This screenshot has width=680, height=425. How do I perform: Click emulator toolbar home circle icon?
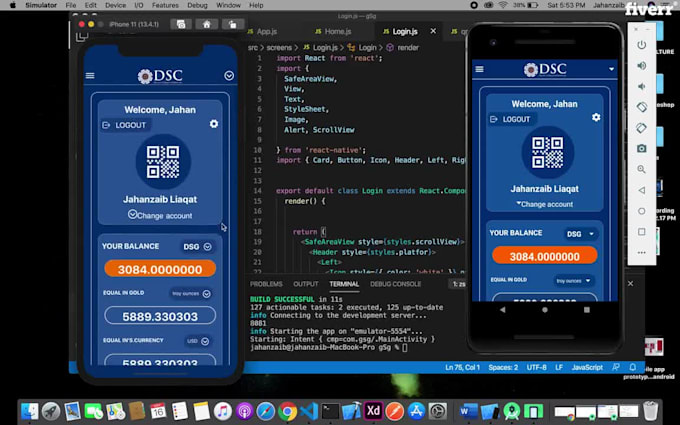[641, 211]
